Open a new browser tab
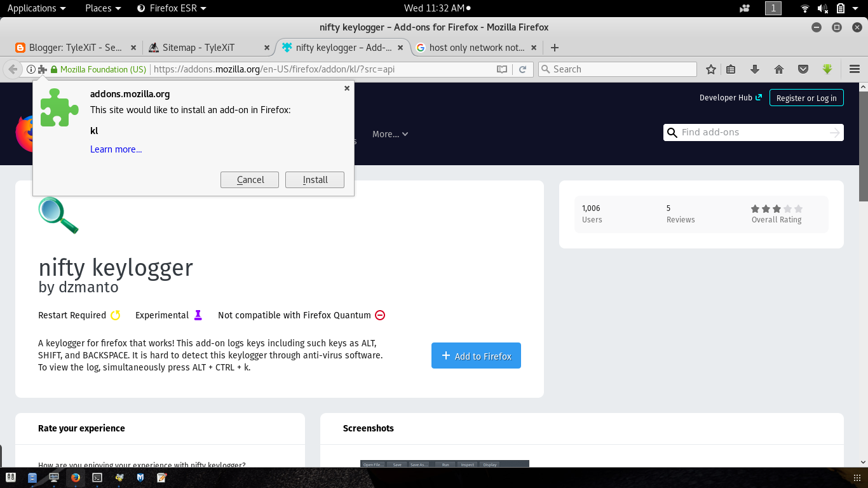Screen dimensions: 868x488 (555, 48)
